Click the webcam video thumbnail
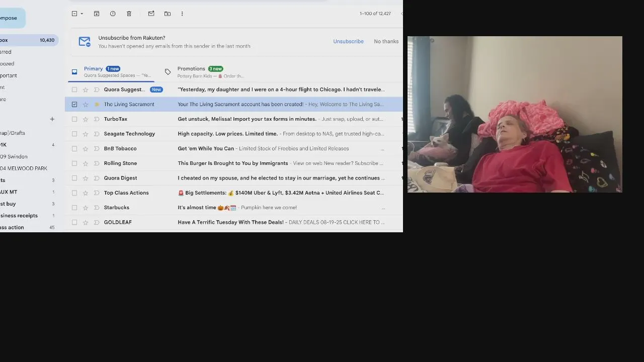644x362 pixels. coord(515,114)
